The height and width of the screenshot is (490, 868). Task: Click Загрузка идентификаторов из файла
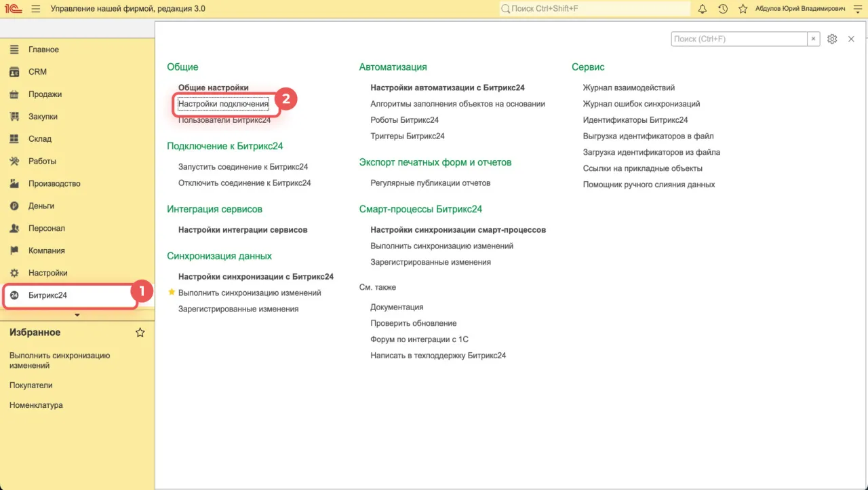pyautogui.click(x=652, y=153)
